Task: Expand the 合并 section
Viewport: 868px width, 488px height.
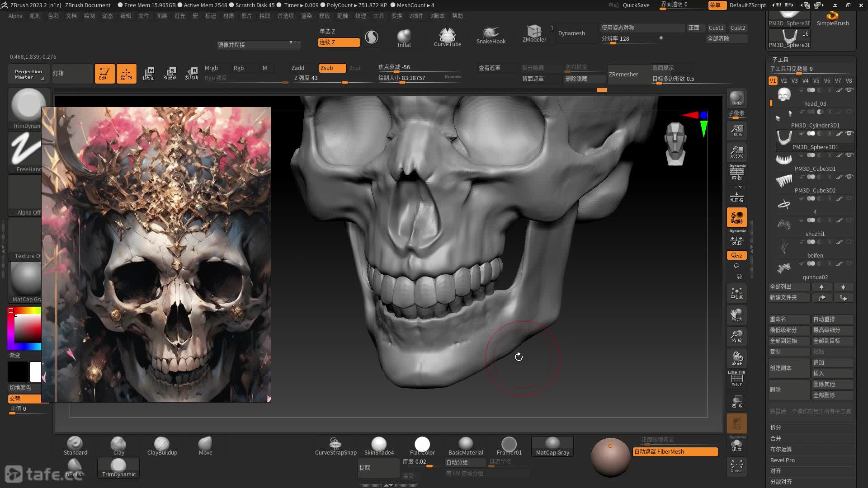Action: [776, 438]
